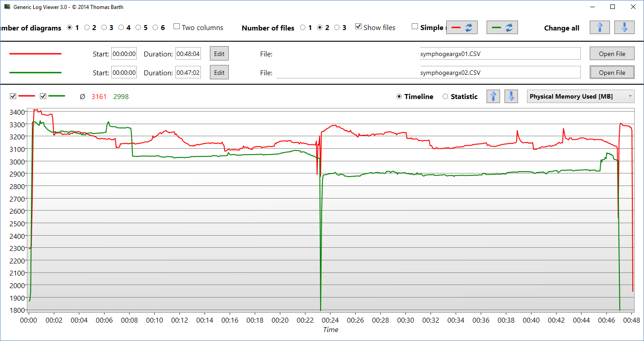Click the red line refresh button
This screenshot has width=644, height=341.
tap(461, 27)
